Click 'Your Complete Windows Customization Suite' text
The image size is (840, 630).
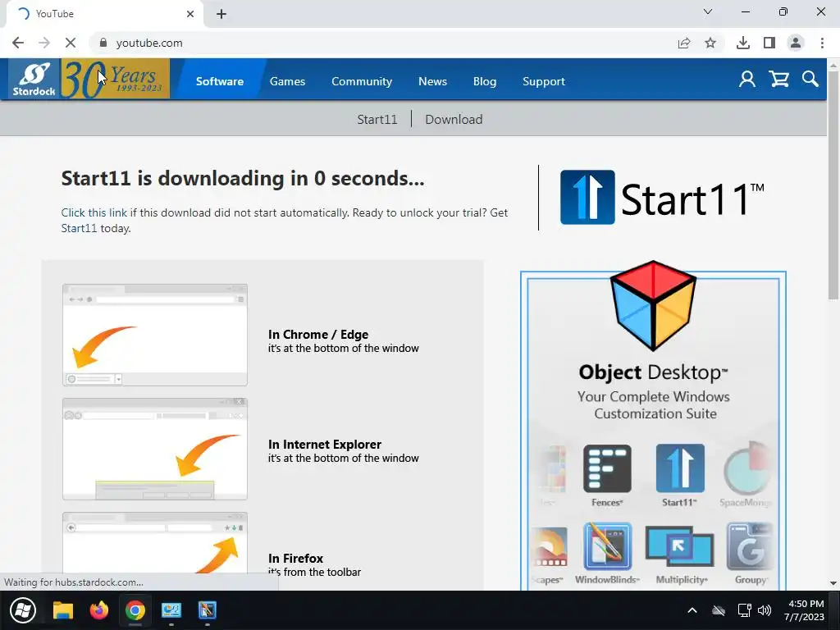coord(654,405)
